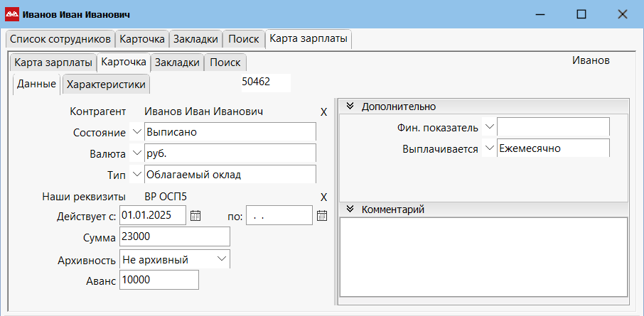Click inside the Комментарий text area
Viewport: 644px width, 316px height.
[x=483, y=256]
